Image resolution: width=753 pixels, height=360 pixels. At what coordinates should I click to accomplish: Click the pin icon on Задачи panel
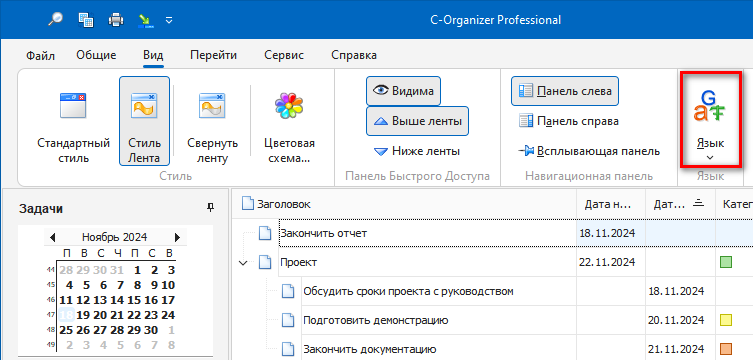tap(210, 207)
